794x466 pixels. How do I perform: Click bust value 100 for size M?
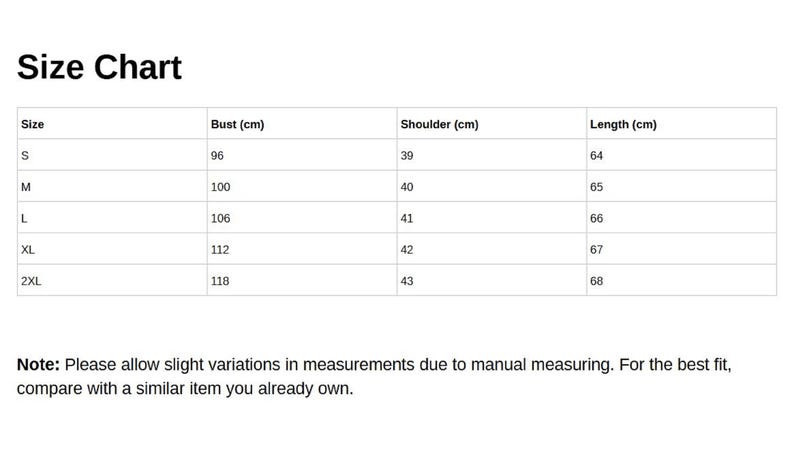tap(220, 187)
